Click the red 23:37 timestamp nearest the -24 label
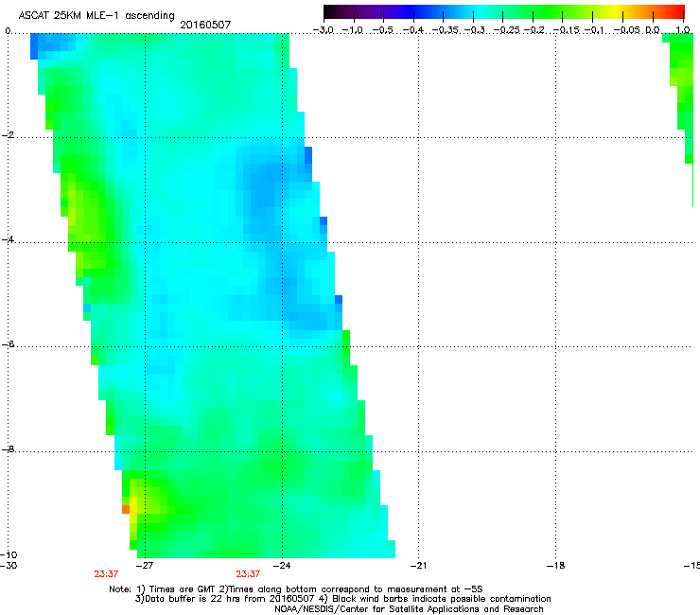Image resolution: width=700 pixels, height=615 pixels. (x=248, y=574)
